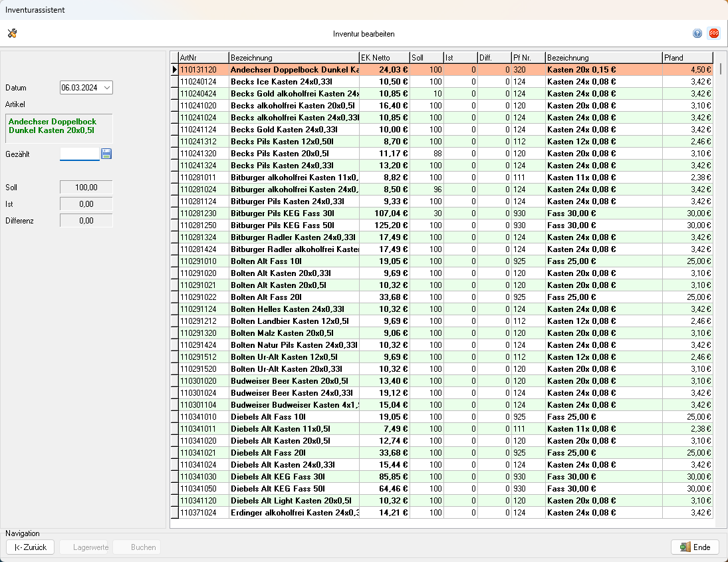This screenshot has width=728, height=562.
Task: Sort by the EK Netto column header
Action: [x=384, y=58]
